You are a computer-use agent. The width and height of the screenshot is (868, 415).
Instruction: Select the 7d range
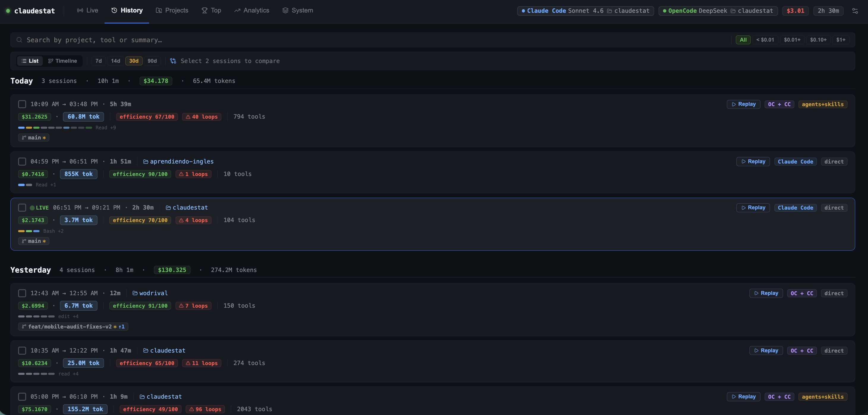pos(98,61)
